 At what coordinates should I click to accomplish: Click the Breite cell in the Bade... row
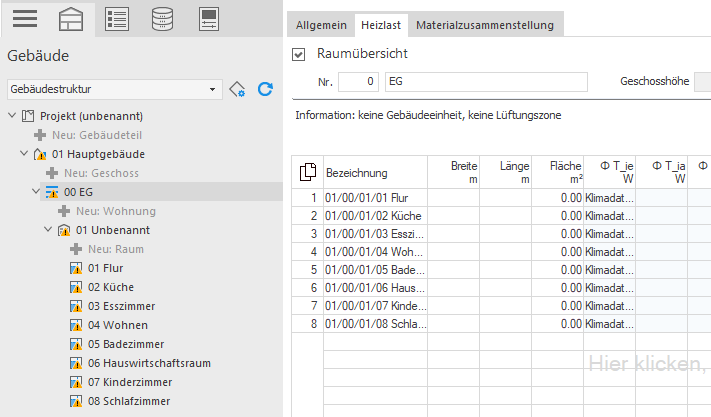tap(453, 270)
